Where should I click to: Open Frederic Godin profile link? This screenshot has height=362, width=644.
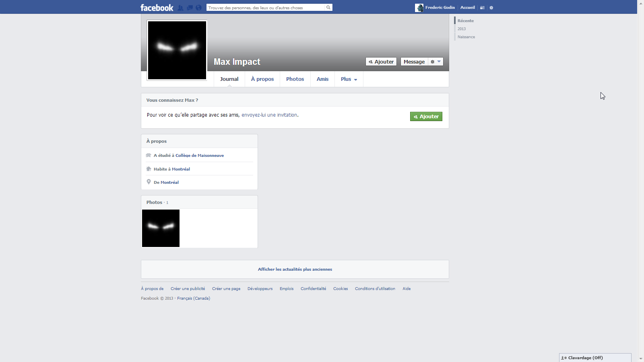click(440, 7)
